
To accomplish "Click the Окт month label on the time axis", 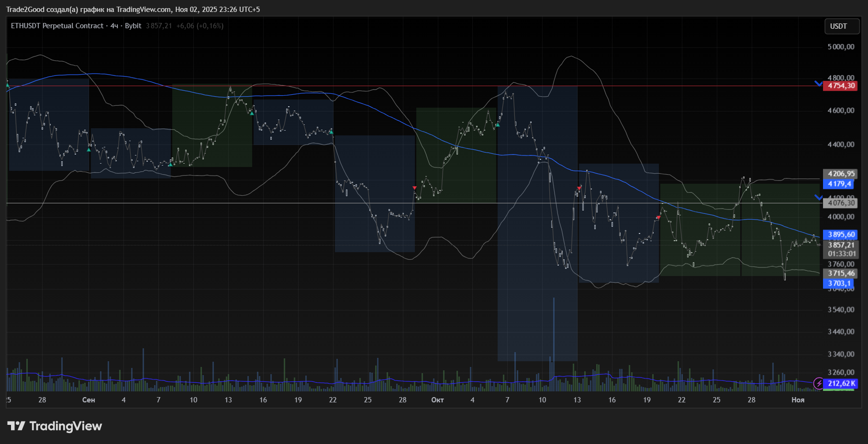I will pyautogui.click(x=437, y=400).
